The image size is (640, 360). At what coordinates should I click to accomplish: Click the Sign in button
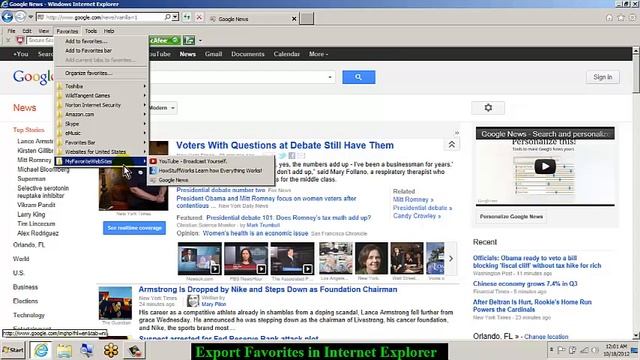[602, 77]
